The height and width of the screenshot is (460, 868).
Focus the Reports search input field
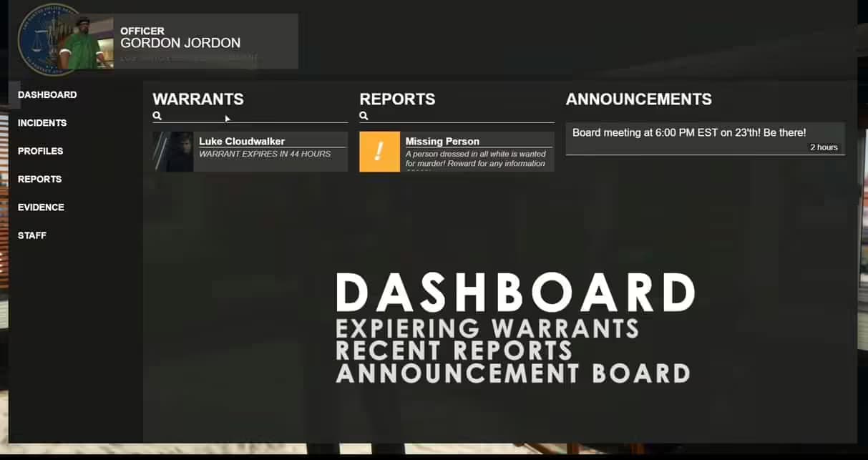(x=461, y=116)
